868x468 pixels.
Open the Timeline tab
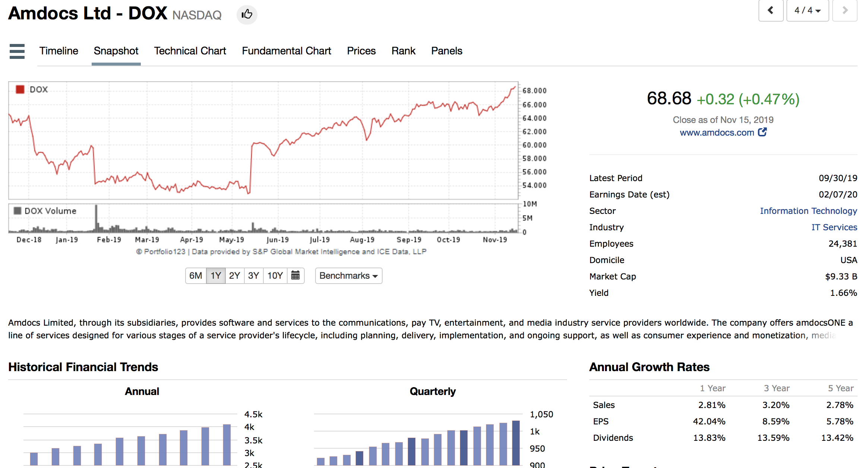coord(59,51)
